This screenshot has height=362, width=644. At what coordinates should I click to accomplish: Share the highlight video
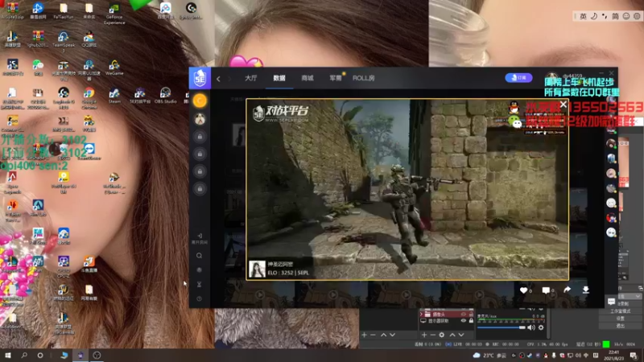[x=568, y=290]
